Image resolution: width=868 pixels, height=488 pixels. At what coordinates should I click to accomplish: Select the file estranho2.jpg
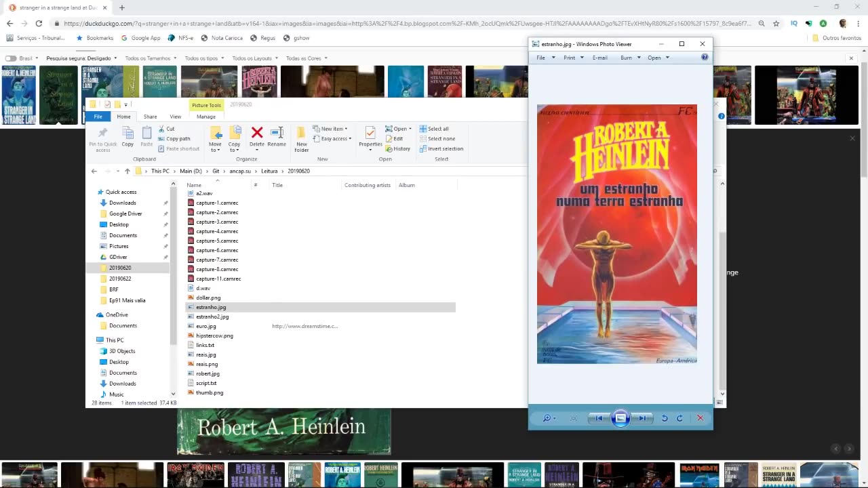pos(212,317)
